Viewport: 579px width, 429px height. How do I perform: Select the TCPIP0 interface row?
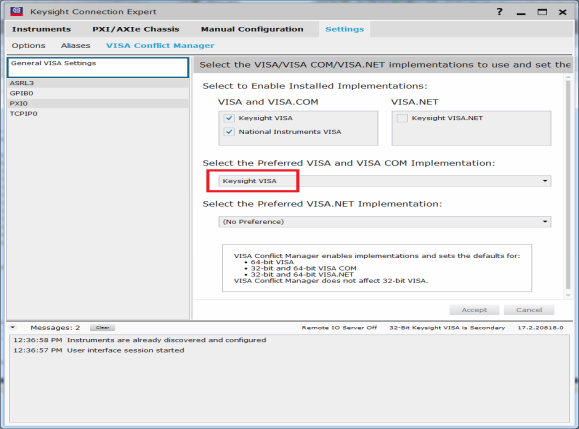click(x=98, y=114)
